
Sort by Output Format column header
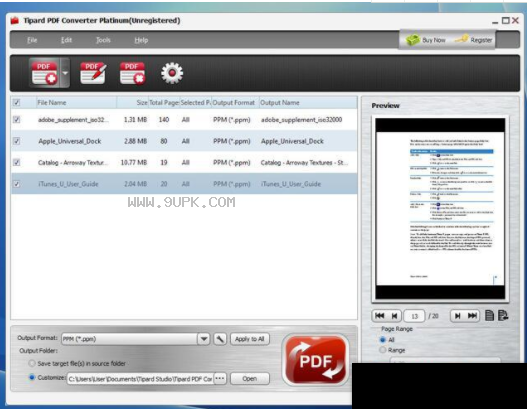click(x=235, y=103)
